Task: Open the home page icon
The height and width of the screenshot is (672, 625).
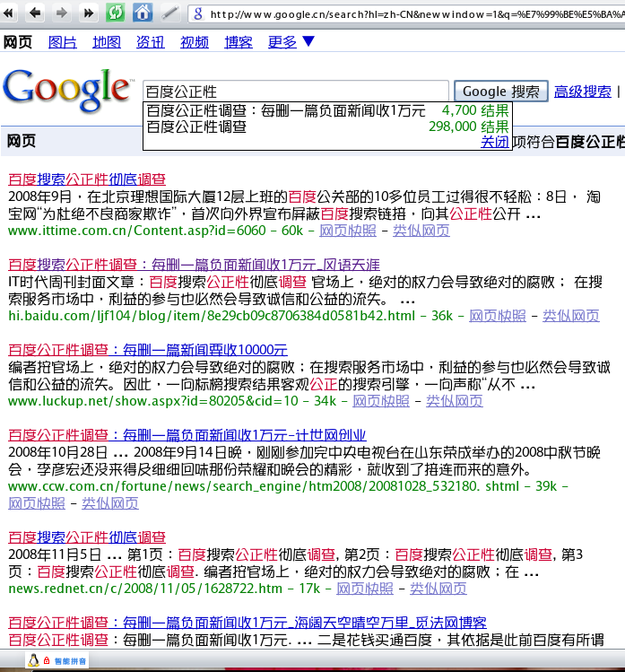Action: click(143, 13)
